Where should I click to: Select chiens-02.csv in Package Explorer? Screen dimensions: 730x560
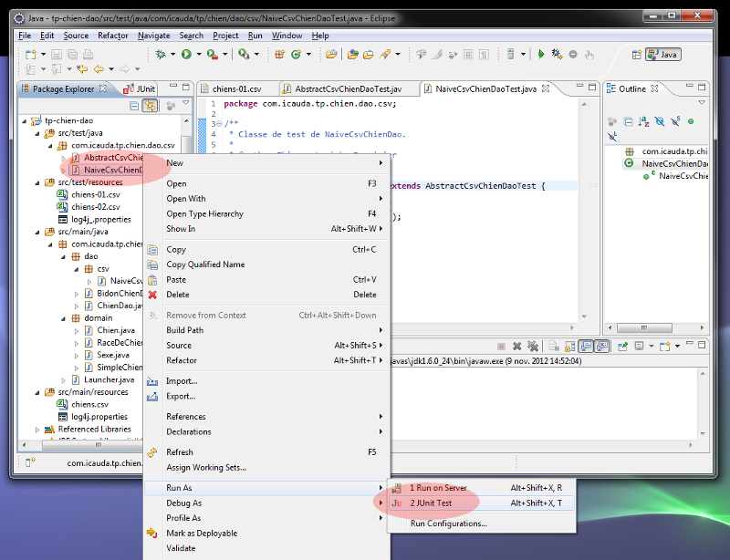(95, 207)
